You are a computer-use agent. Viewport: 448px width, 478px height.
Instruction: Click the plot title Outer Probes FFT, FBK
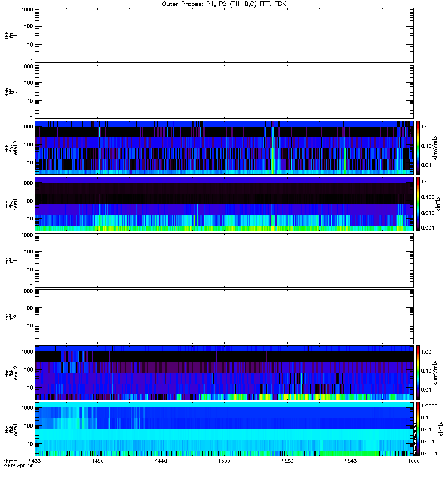[x=224, y=4]
